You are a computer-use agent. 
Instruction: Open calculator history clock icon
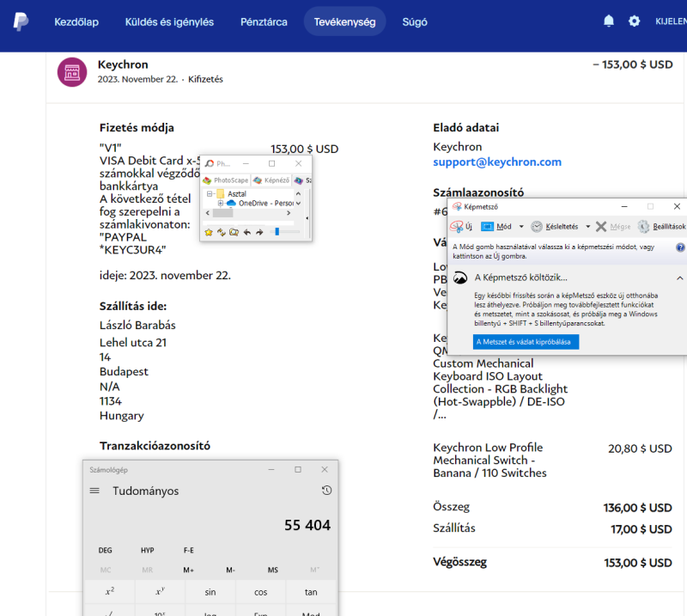(x=326, y=491)
